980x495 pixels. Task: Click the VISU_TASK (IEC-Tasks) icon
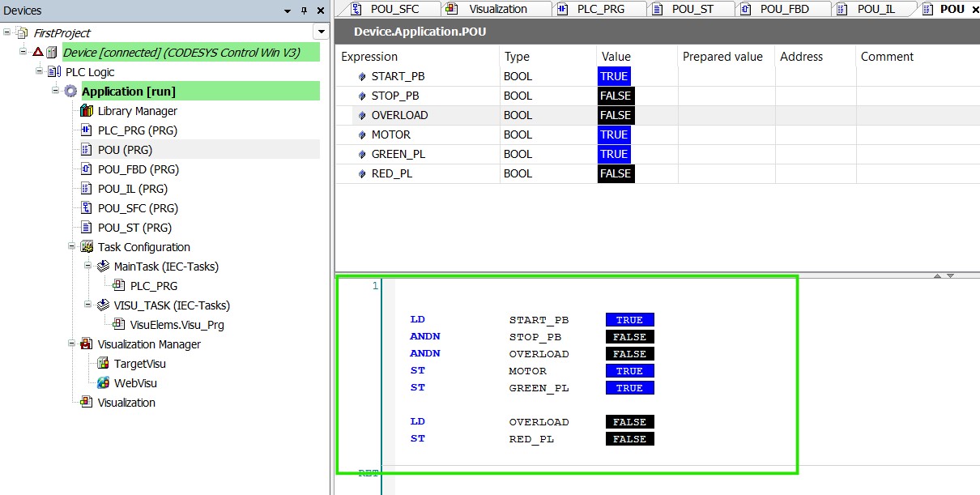click(103, 305)
